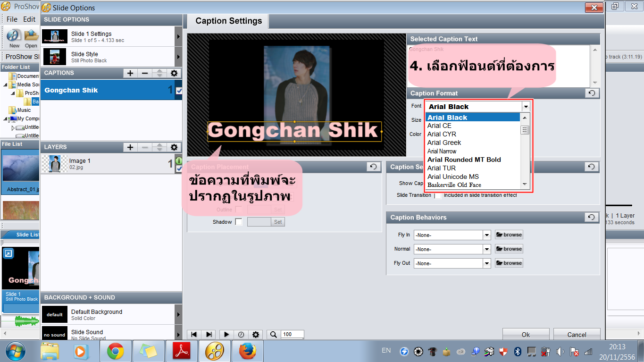Viewport: 644px width, 362px height.
Task: Browse for a Normal behavior
Action: [x=509, y=249]
